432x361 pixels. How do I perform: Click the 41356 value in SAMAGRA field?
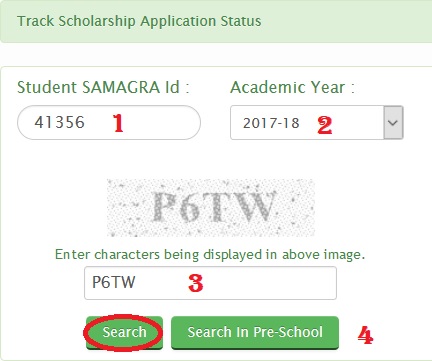[x=59, y=122]
